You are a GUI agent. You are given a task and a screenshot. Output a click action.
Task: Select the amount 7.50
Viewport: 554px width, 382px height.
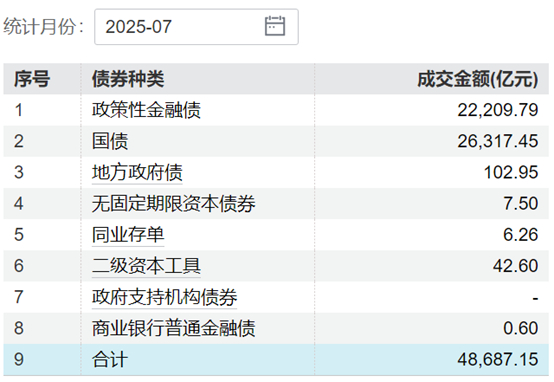click(521, 204)
